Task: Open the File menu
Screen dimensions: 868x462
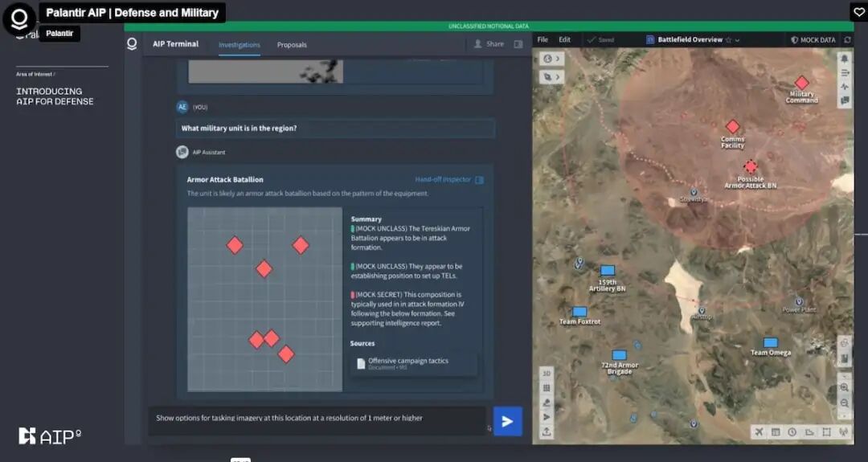Action: pos(542,40)
